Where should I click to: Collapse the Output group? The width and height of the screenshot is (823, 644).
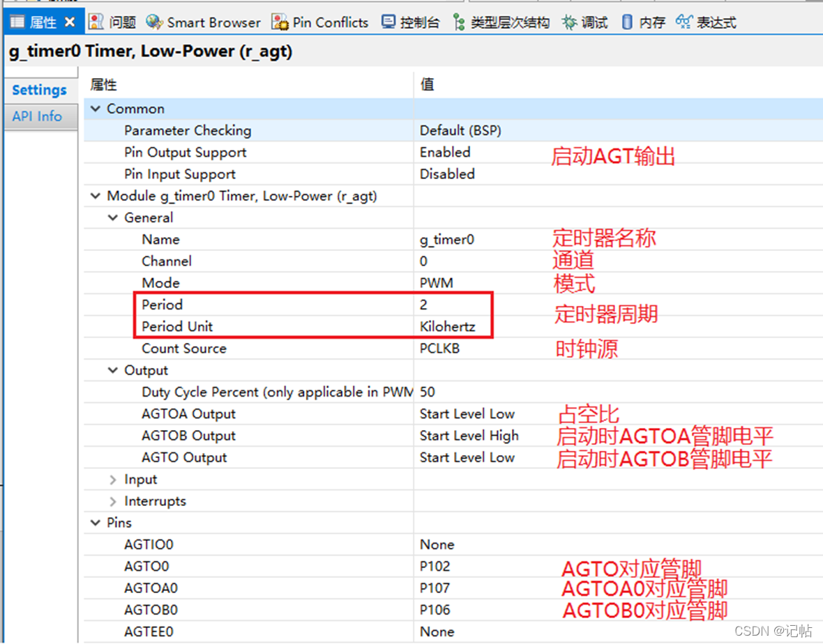tap(113, 370)
